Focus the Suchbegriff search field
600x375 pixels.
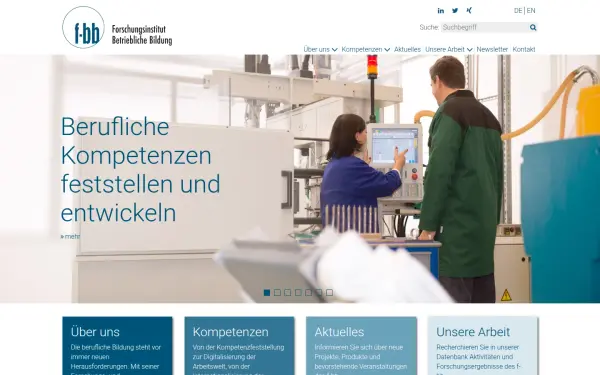pos(485,27)
